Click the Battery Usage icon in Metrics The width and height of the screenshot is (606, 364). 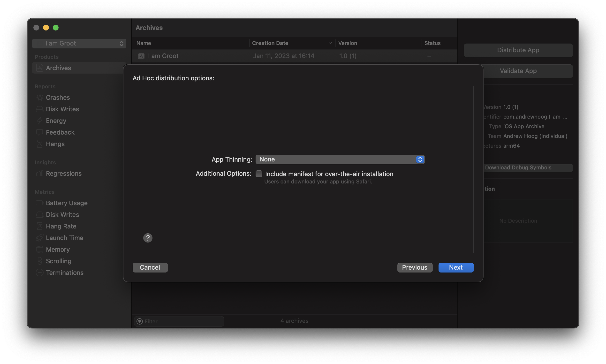click(39, 203)
